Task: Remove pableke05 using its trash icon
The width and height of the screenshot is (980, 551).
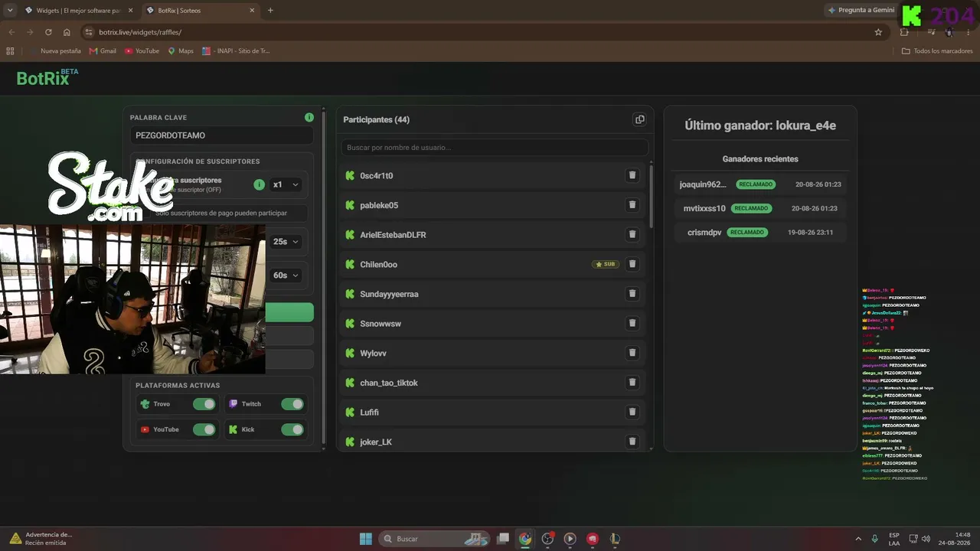Action: point(632,205)
